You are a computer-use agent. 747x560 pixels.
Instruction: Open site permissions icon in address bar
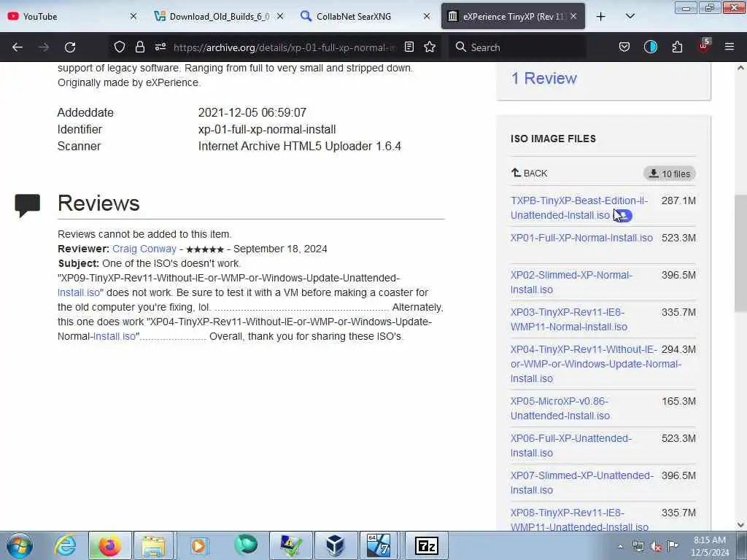click(x=160, y=47)
